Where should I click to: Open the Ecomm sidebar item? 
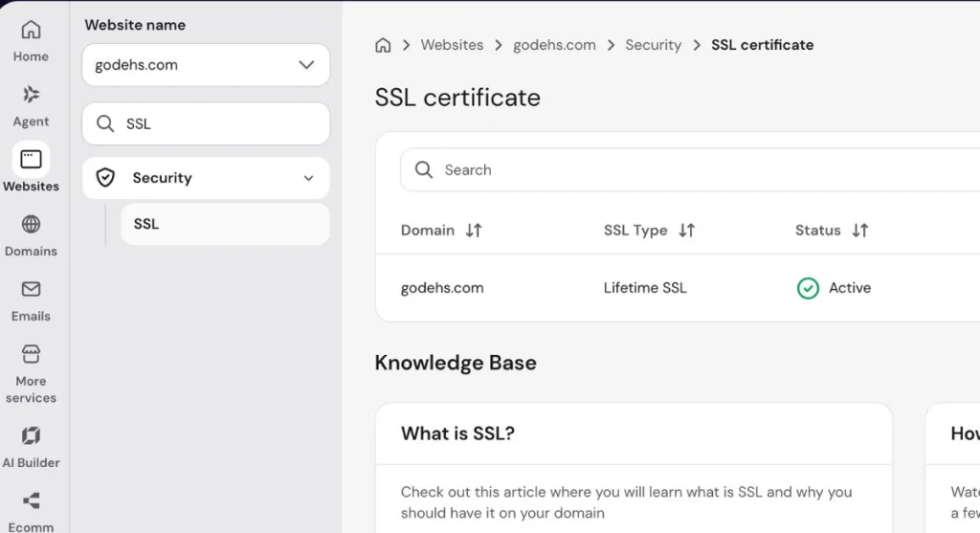31,512
